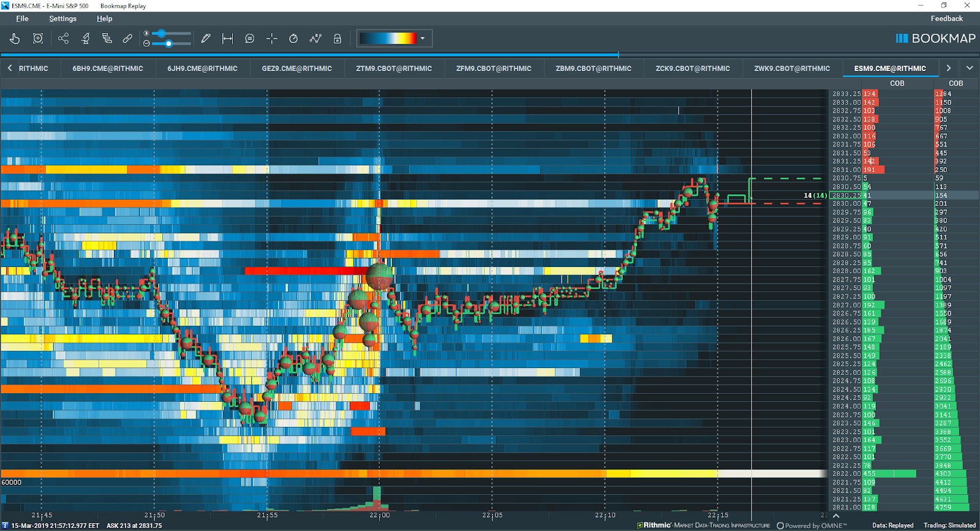Click the brightness sun icon
980x531 pixels.
coord(146,33)
